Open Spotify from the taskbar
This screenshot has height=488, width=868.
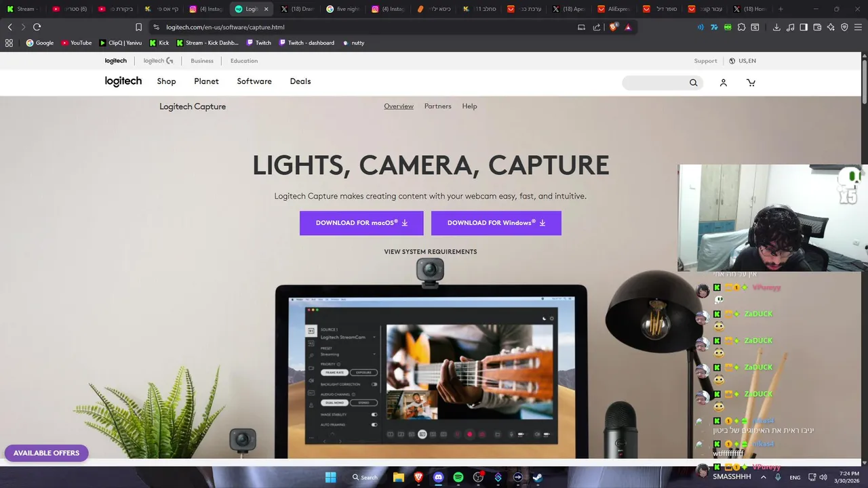(x=458, y=477)
